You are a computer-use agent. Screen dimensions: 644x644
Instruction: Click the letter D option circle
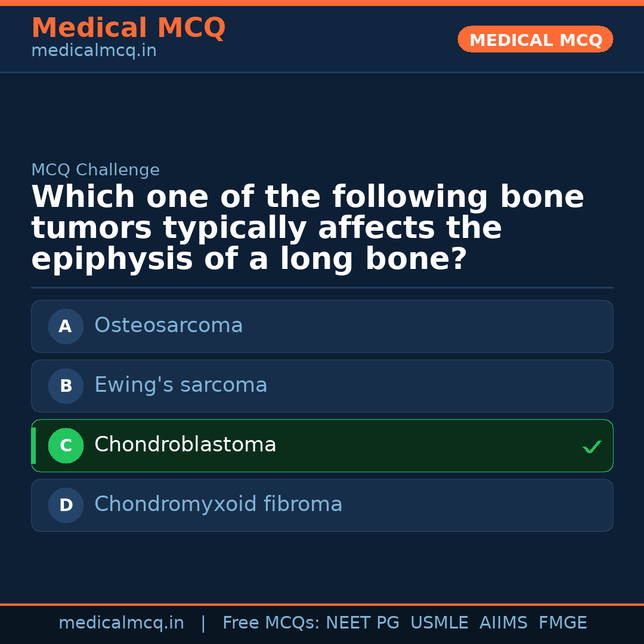tap(66, 505)
